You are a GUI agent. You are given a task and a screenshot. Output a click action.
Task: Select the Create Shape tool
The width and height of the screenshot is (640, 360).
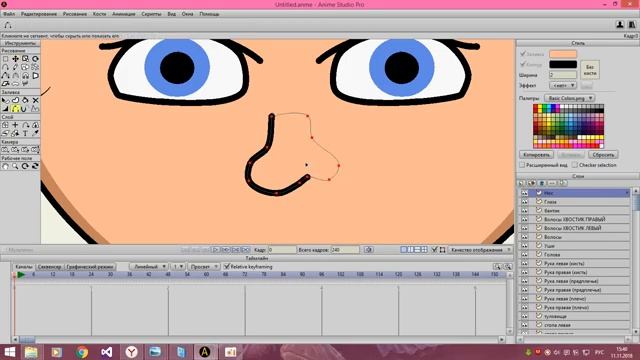pyautogui.click(x=16, y=100)
